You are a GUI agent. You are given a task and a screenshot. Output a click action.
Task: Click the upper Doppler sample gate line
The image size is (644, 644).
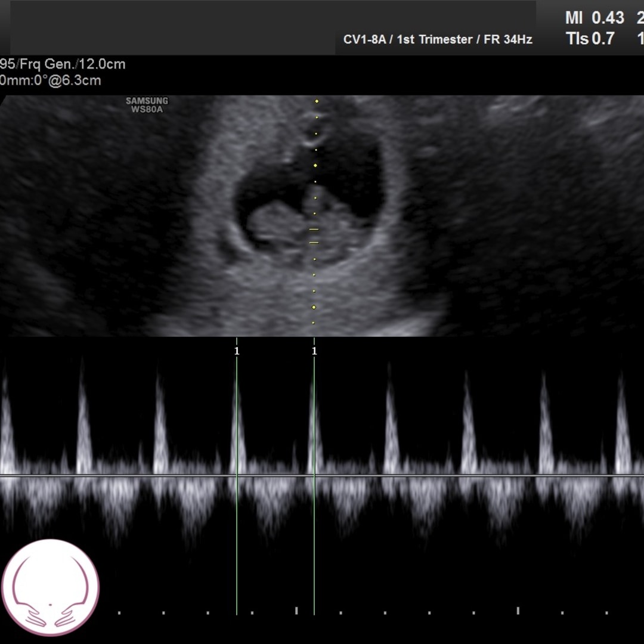point(314,230)
